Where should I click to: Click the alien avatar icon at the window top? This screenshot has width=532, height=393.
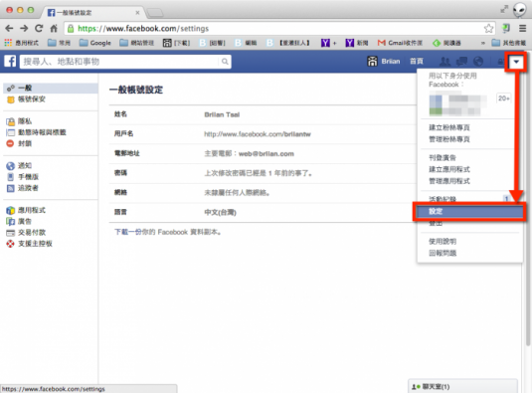519,10
